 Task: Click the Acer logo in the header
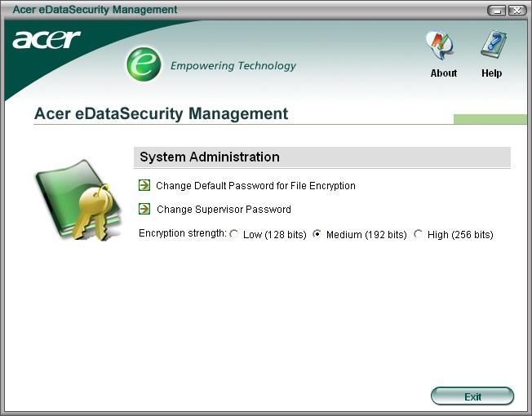[47, 40]
